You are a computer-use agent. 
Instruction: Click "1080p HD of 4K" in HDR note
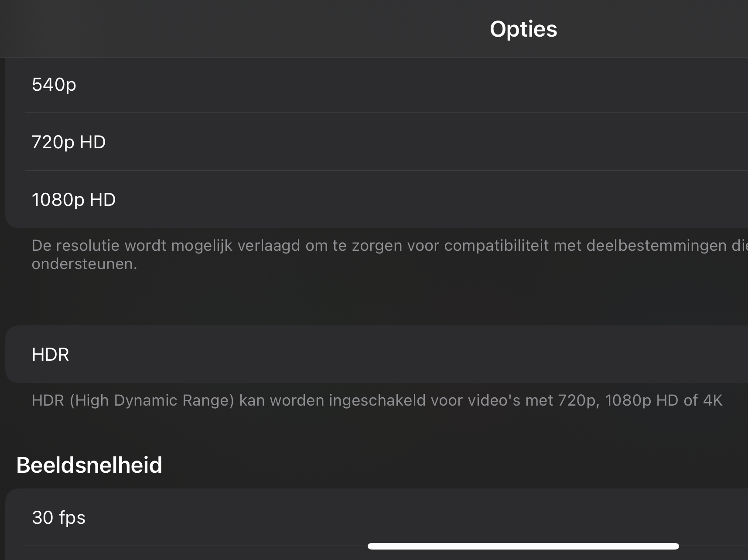point(663,400)
